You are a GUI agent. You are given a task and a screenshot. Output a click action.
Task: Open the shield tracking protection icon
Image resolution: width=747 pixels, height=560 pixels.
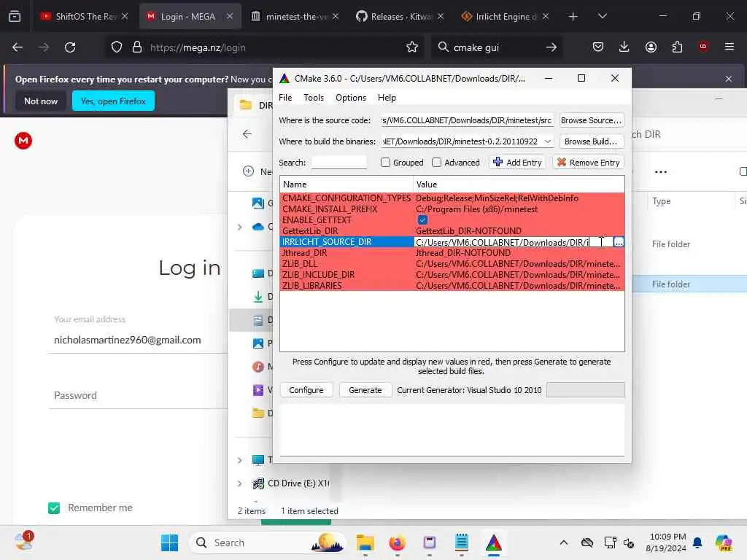pyautogui.click(x=117, y=47)
